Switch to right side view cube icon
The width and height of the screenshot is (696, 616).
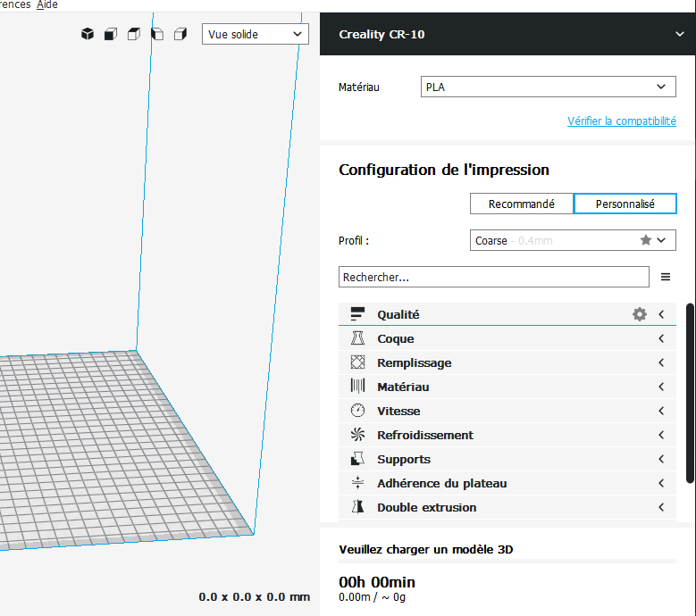180,34
